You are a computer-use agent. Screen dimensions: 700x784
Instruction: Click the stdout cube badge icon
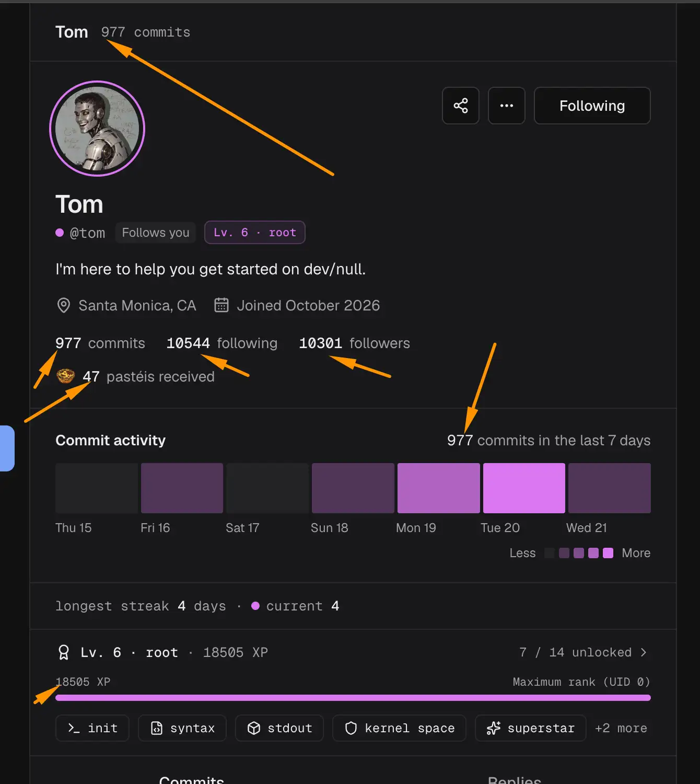[254, 728]
